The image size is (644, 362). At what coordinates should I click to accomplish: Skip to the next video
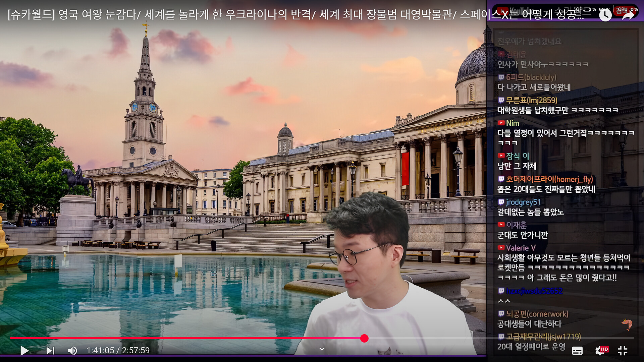click(50, 351)
